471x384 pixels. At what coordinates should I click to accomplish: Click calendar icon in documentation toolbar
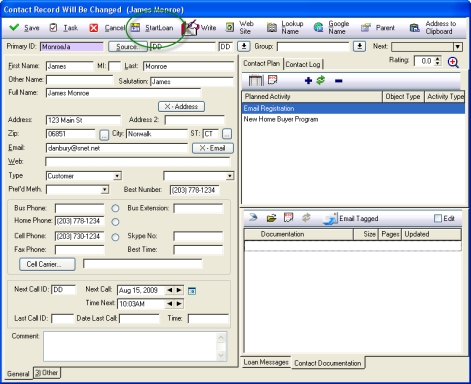tap(288, 218)
